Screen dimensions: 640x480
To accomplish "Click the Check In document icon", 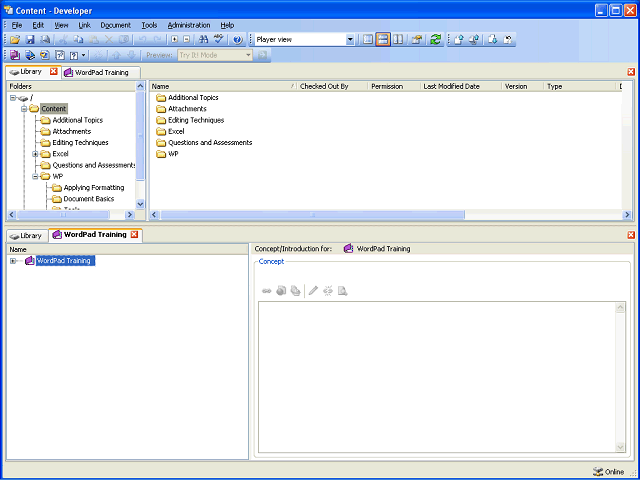I will click(x=459, y=40).
